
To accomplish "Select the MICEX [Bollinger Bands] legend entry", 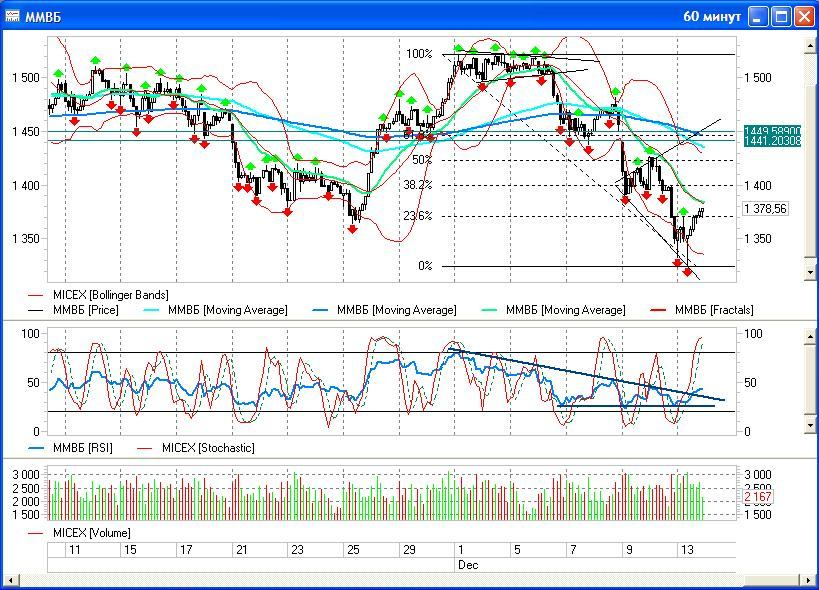I will (99, 295).
